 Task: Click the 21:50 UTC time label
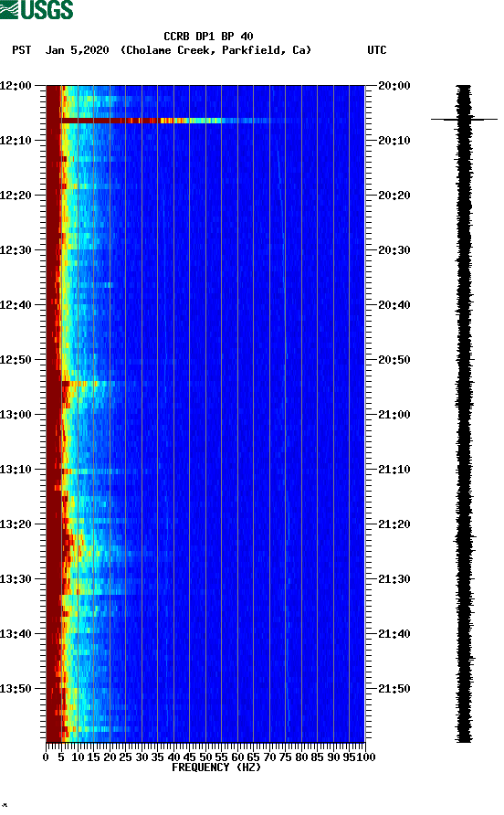pyautogui.click(x=394, y=689)
